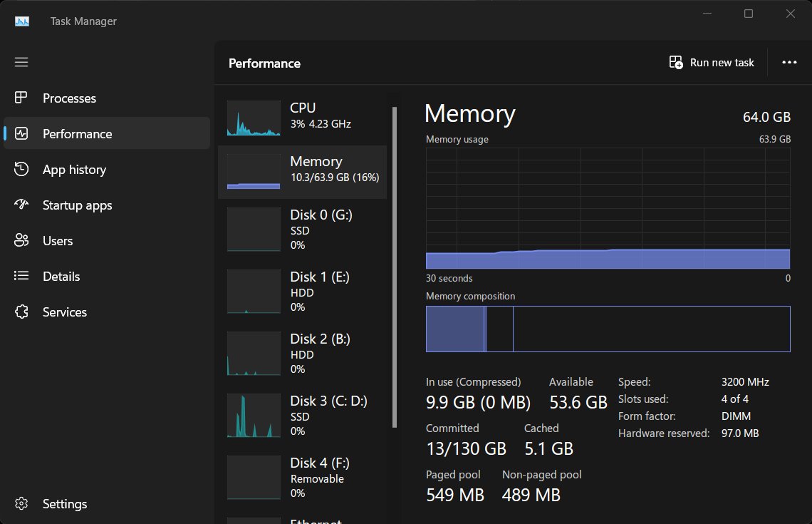Click the Processes sidebar icon
The height and width of the screenshot is (524, 812).
click(x=21, y=98)
